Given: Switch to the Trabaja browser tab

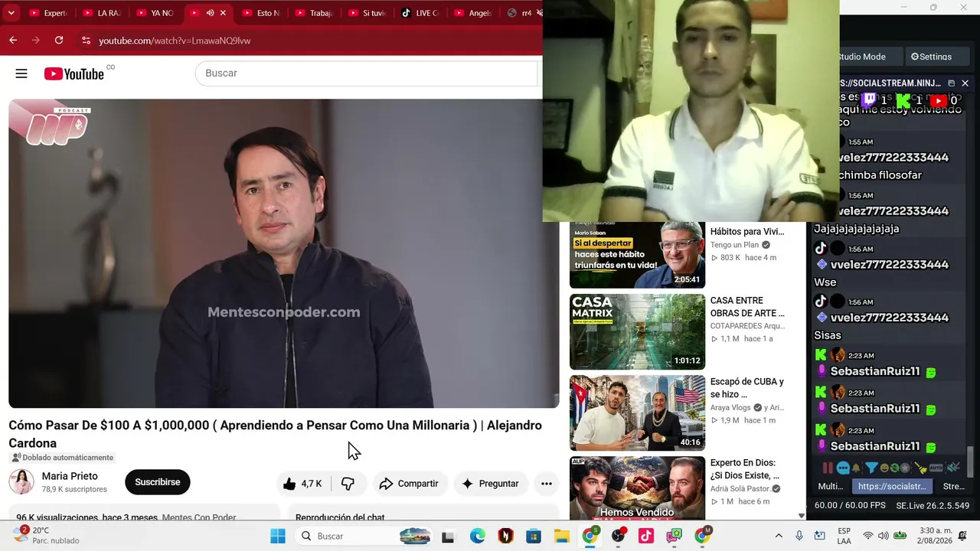Looking at the screenshot, I should 313,13.
